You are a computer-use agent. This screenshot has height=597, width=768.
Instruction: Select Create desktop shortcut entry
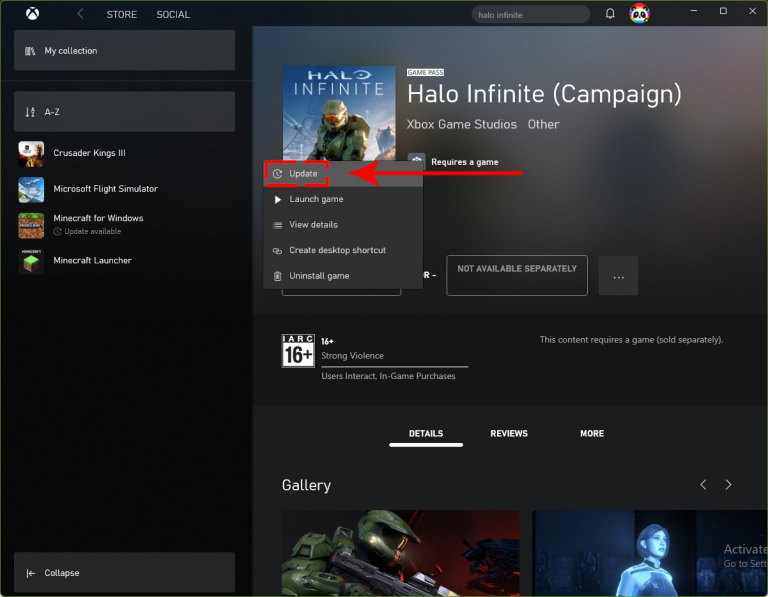click(343, 250)
